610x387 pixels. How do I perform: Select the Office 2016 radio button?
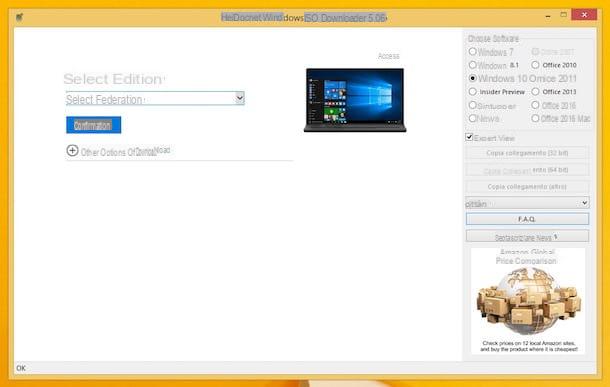click(535, 105)
